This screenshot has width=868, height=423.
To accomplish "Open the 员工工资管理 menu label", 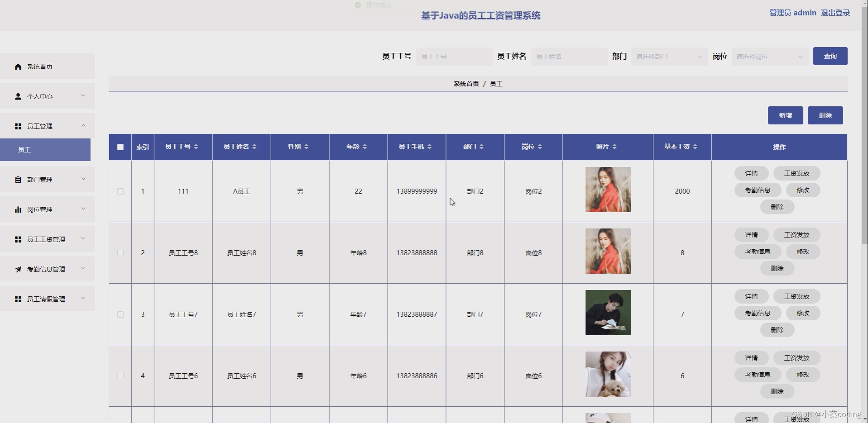I will pos(46,239).
